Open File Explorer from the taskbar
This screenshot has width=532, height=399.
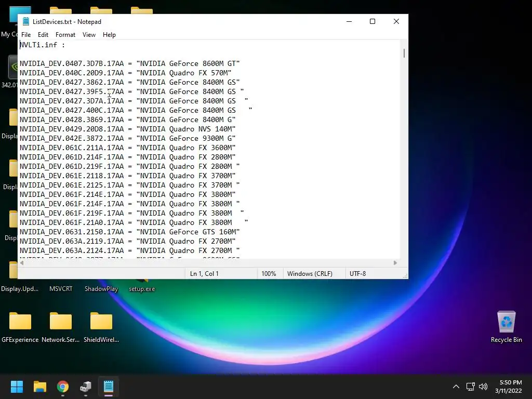[x=39, y=387]
